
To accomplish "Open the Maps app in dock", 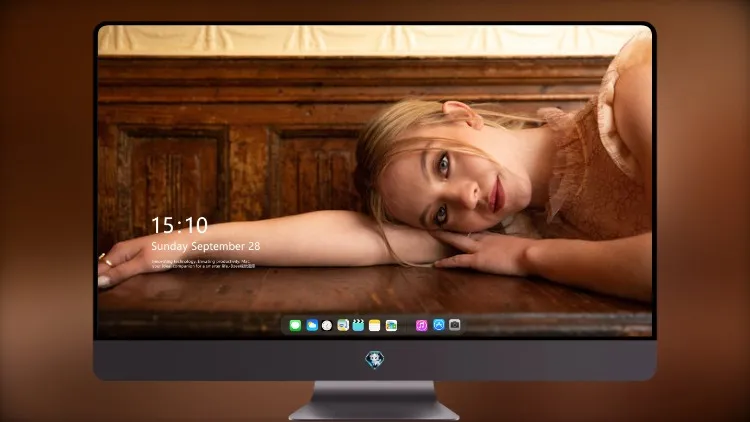I will pyautogui.click(x=343, y=325).
